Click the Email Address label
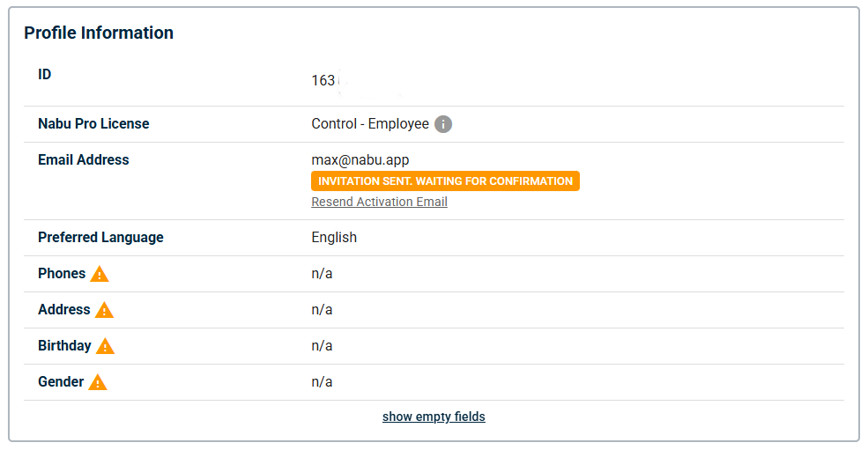868x450 pixels. point(84,160)
